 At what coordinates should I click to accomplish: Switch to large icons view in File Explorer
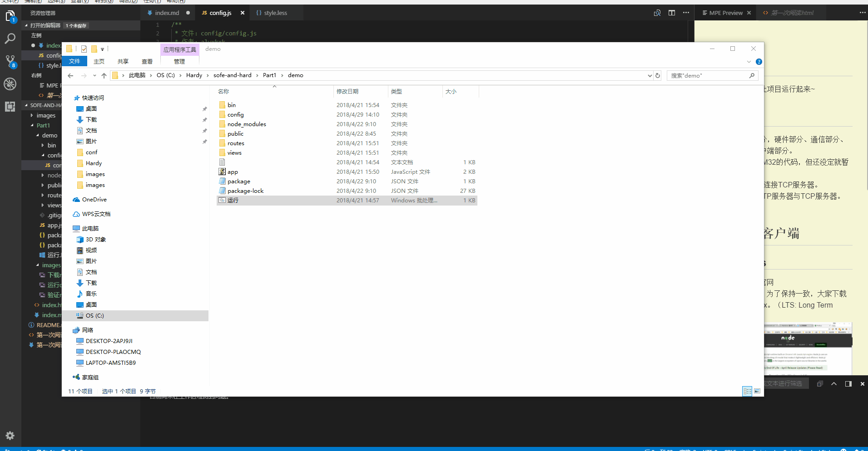[757, 391]
